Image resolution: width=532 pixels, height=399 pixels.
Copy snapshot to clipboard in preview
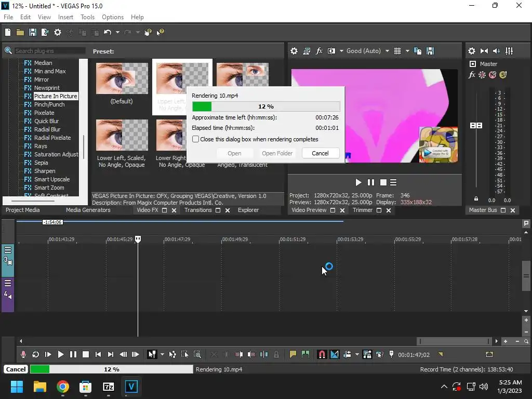click(418, 51)
